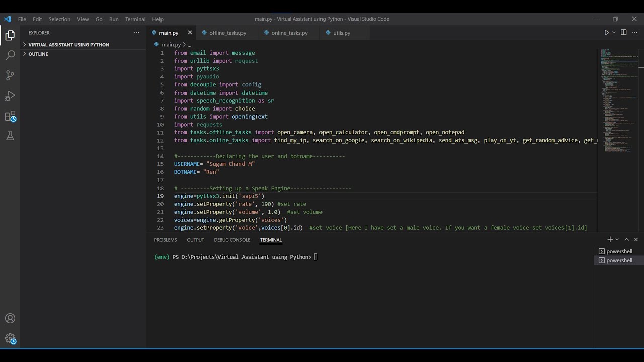This screenshot has width=644, height=362.
Task: Split the editor to the right
Action: click(623, 33)
